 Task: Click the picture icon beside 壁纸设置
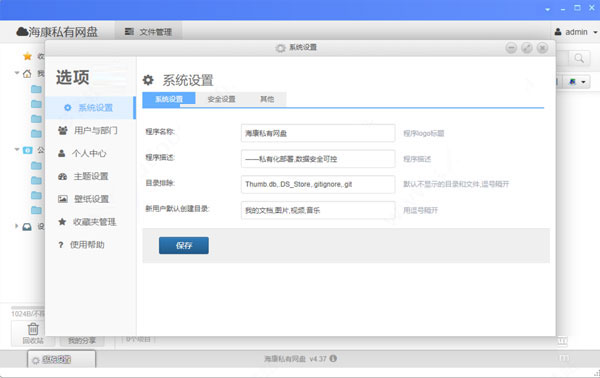[62, 199]
